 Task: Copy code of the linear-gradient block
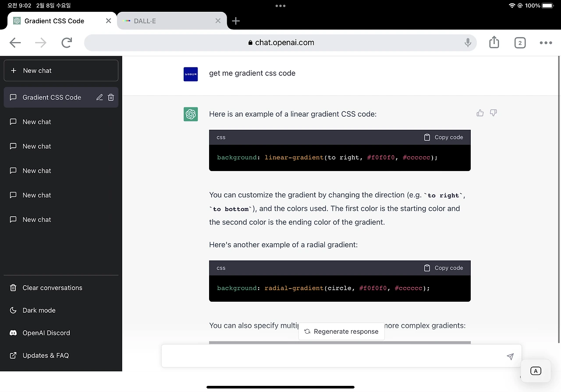click(x=444, y=137)
